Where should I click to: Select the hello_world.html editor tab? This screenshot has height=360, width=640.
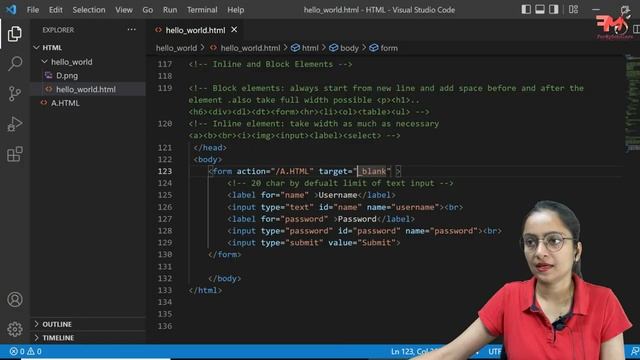(x=195, y=30)
